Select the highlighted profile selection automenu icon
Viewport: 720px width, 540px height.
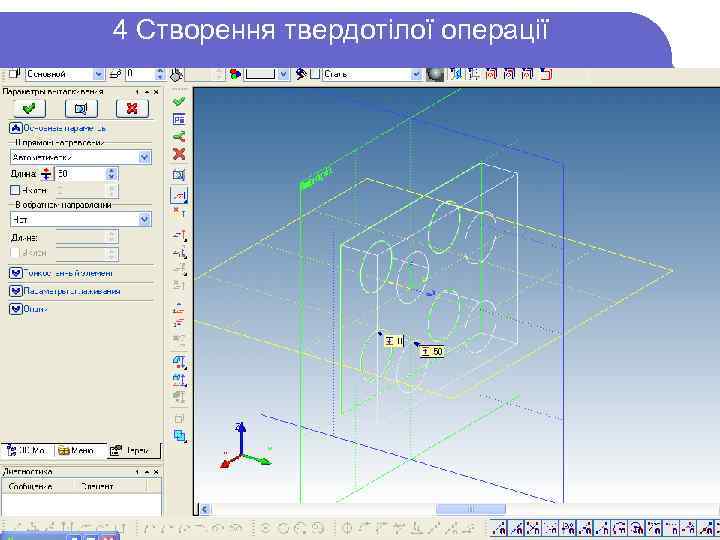click(x=179, y=195)
